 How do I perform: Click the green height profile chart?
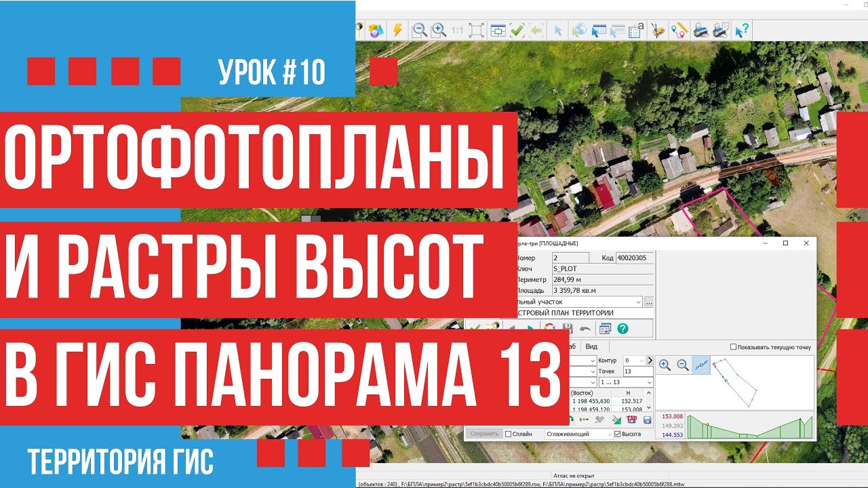tap(749, 426)
